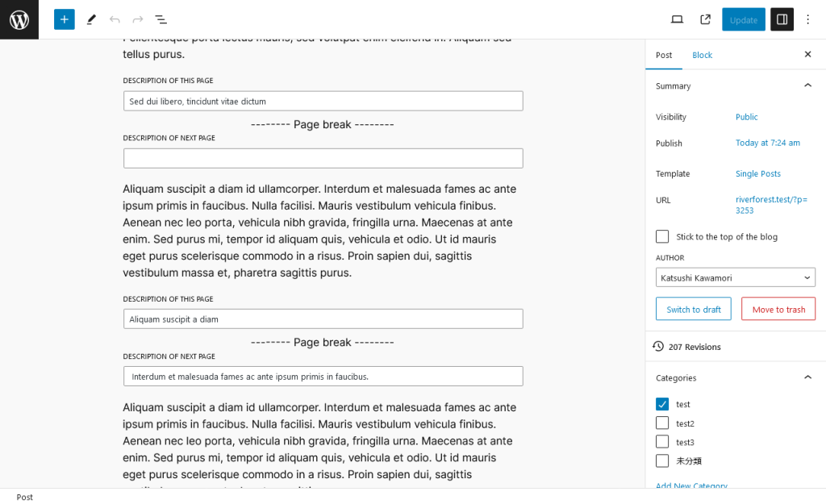Click the Switch to draft button

[694, 309]
